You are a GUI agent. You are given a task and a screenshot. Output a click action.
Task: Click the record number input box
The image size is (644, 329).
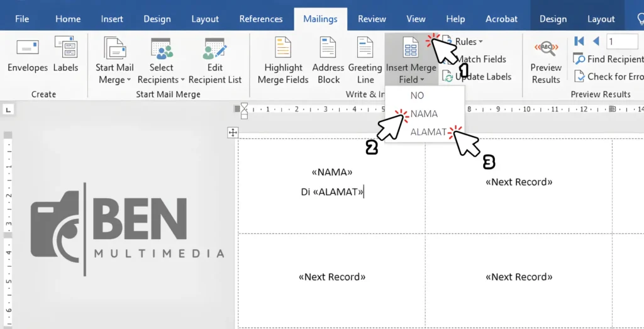[x=622, y=42]
